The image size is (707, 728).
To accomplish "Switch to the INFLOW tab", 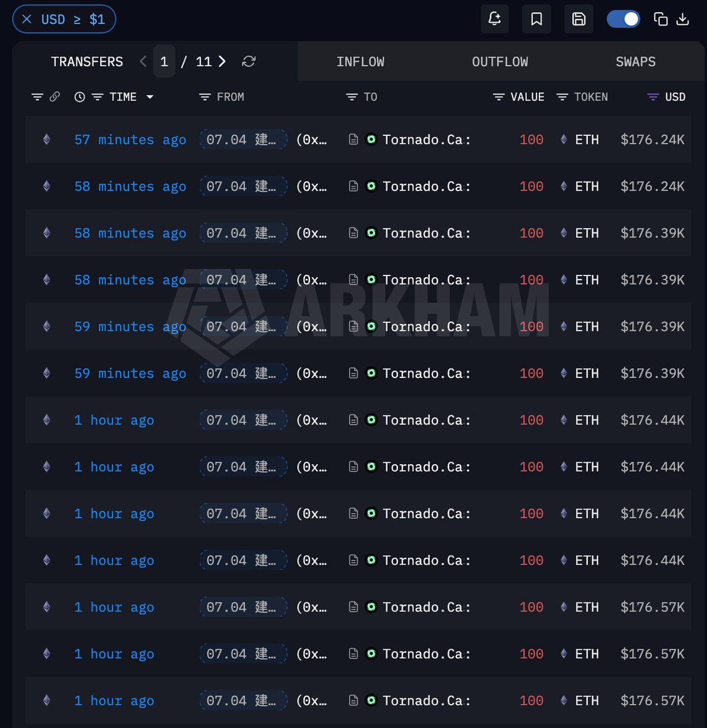I will click(360, 61).
